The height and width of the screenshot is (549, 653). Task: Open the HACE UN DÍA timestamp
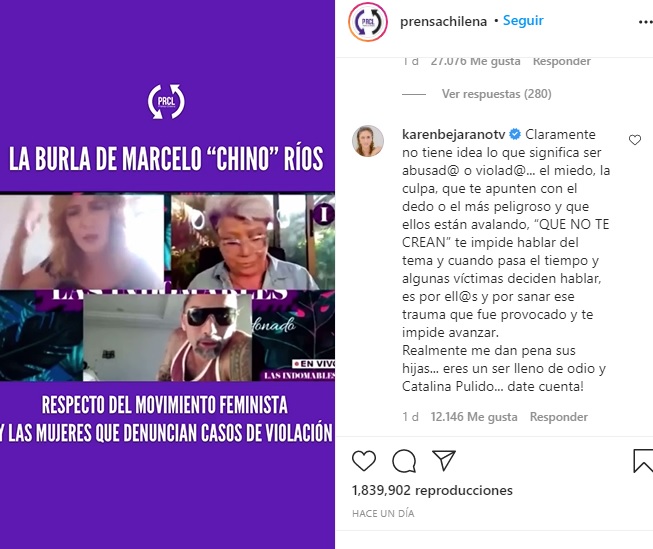383,514
